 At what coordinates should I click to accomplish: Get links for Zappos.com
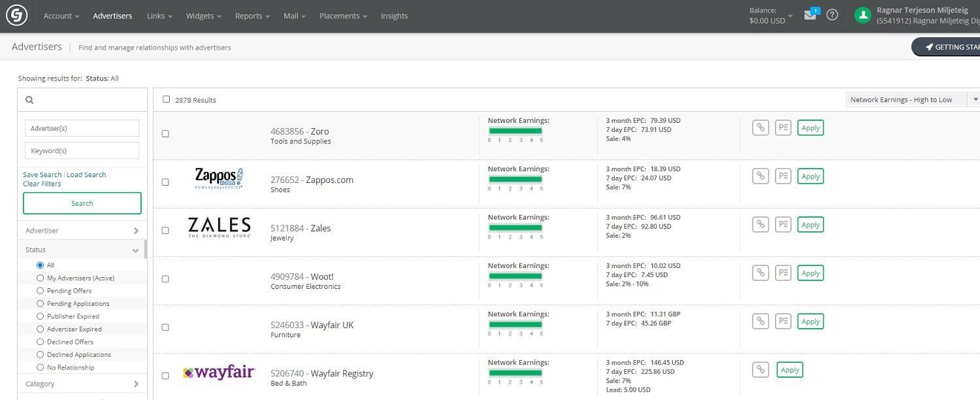760,176
